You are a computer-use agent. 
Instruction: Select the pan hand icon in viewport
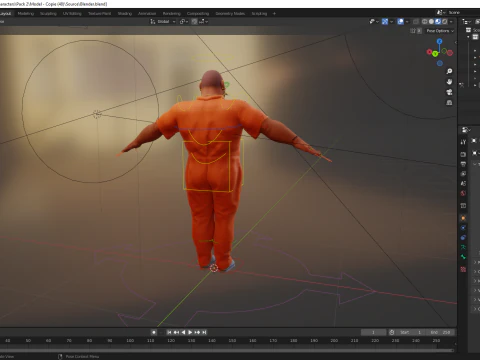[449, 82]
